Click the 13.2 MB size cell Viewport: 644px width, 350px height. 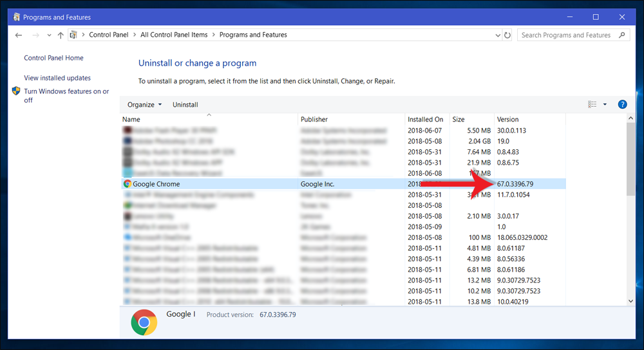pos(479,280)
